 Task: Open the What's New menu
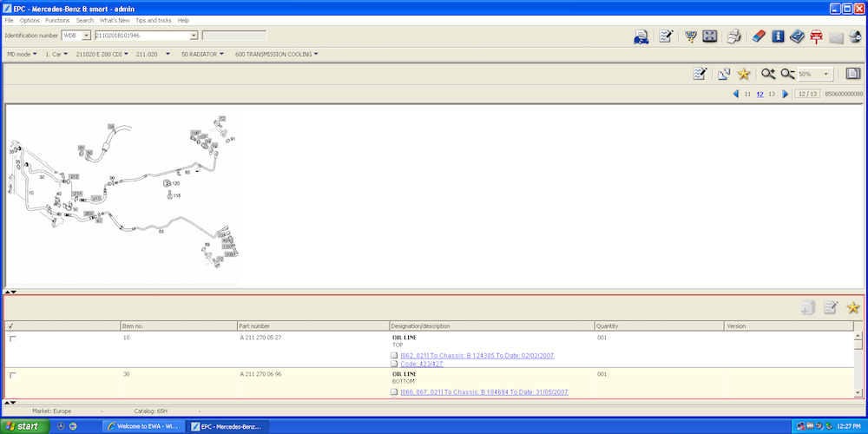115,21
